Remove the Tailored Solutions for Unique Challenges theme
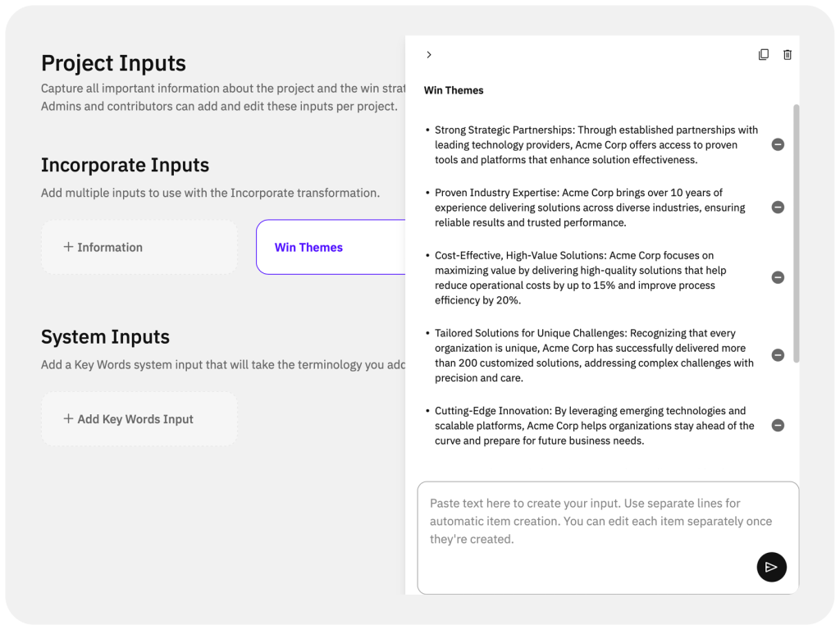 click(x=778, y=355)
